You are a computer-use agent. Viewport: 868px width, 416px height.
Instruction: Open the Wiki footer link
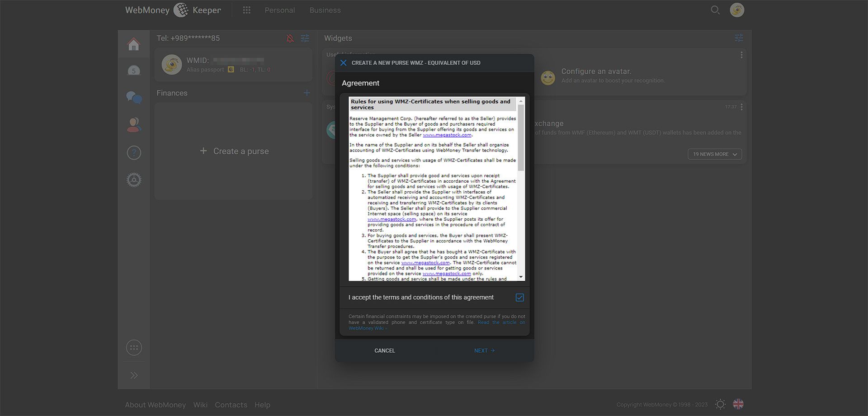tap(200, 405)
